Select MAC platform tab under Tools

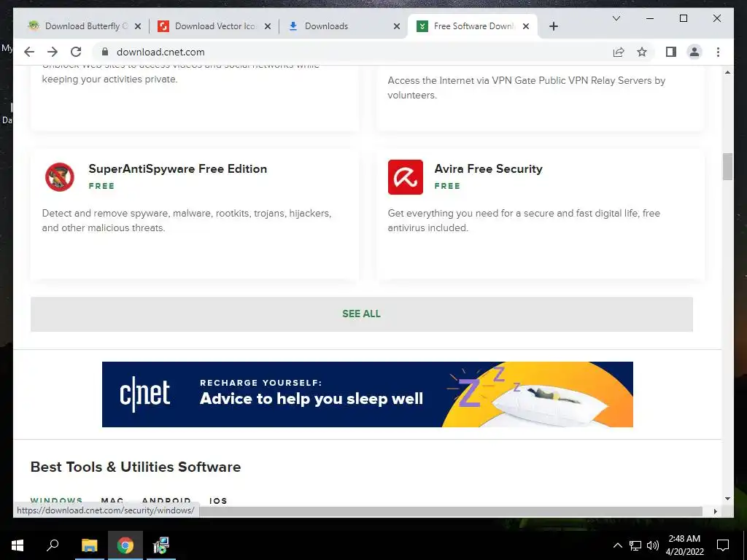pos(112,500)
